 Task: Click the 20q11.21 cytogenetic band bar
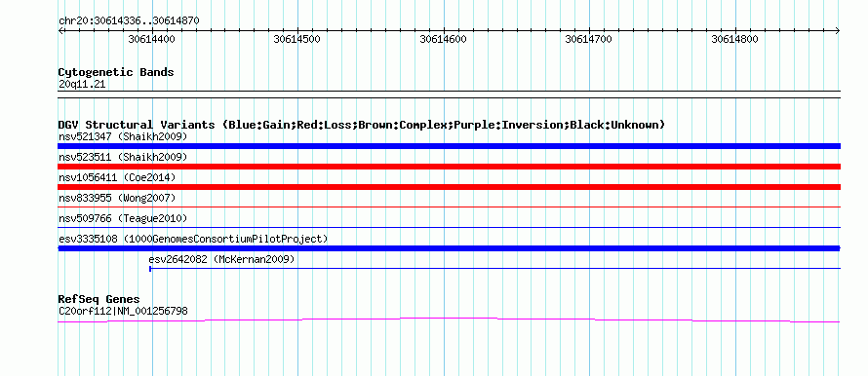click(449, 94)
